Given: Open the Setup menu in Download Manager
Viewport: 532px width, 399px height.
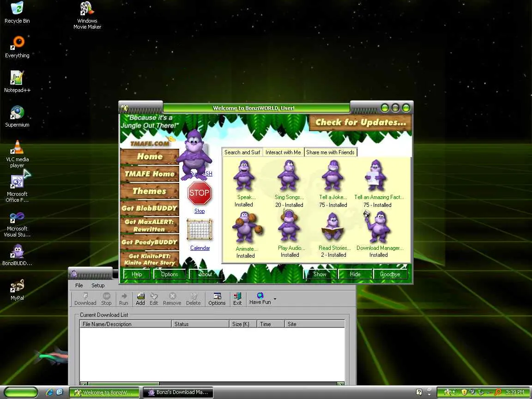Looking at the screenshot, I should (98, 285).
